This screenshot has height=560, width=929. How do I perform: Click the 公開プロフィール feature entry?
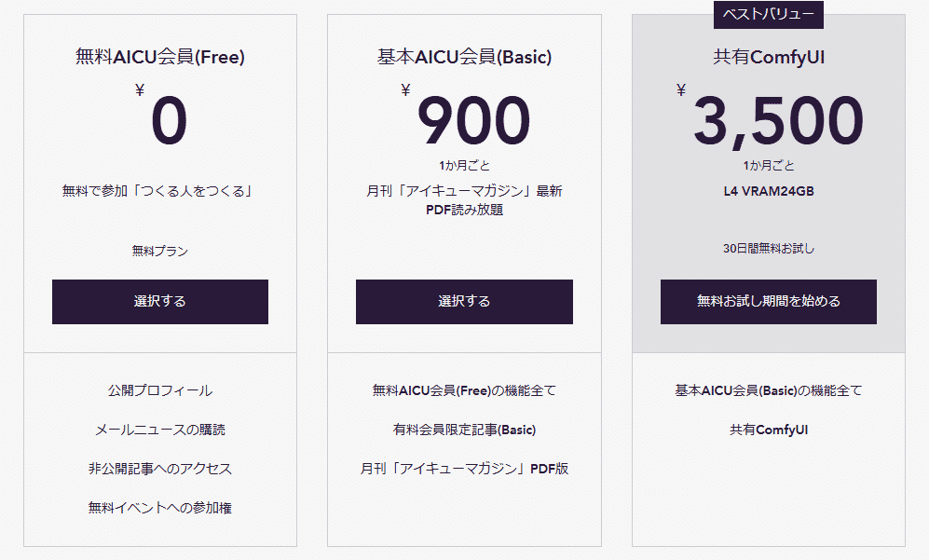coord(159,391)
